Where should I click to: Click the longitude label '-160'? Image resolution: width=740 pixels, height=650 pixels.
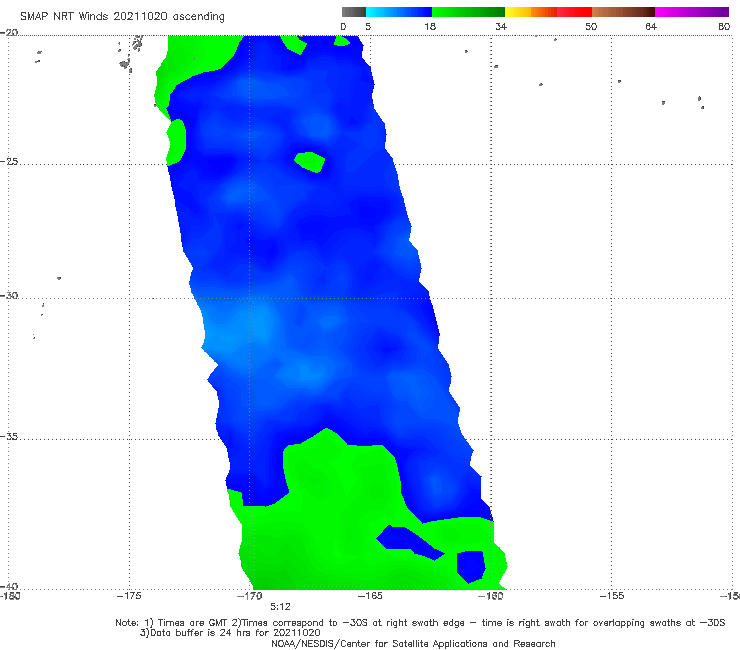click(x=490, y=596)
